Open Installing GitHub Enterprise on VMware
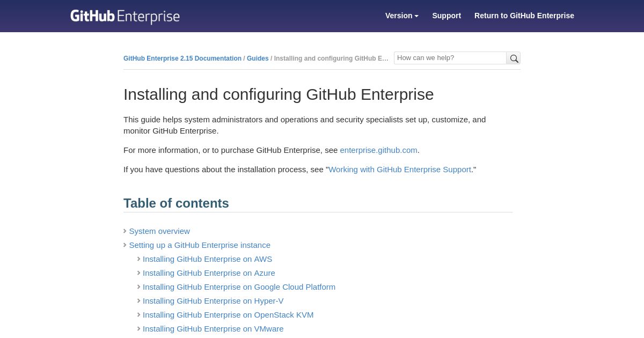Image resolution: width=644 pixels, height=338 pixels. 213,329
